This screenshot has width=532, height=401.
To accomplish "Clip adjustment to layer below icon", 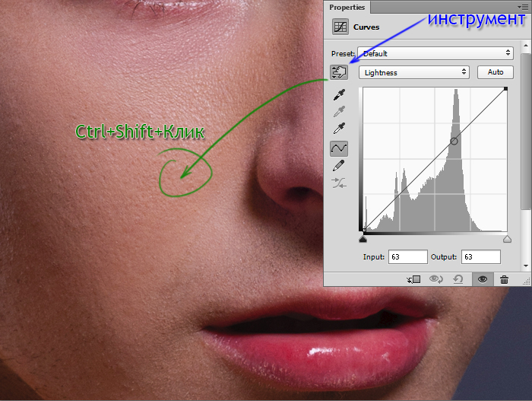I will click(x=414, y=279).
